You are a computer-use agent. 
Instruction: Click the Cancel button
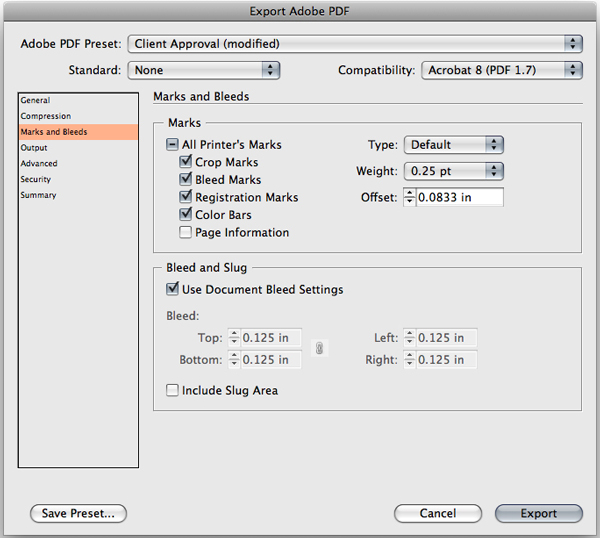(438, 513)
